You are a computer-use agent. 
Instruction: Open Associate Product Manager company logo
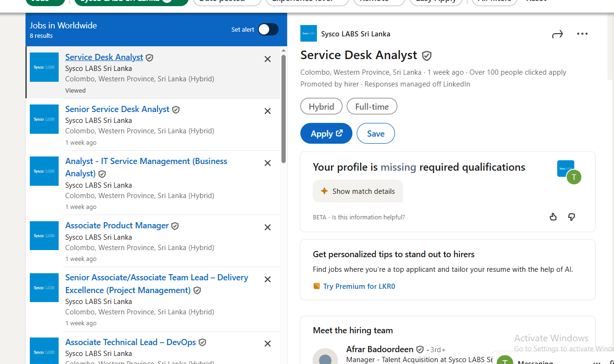click(x=44, y=235)
